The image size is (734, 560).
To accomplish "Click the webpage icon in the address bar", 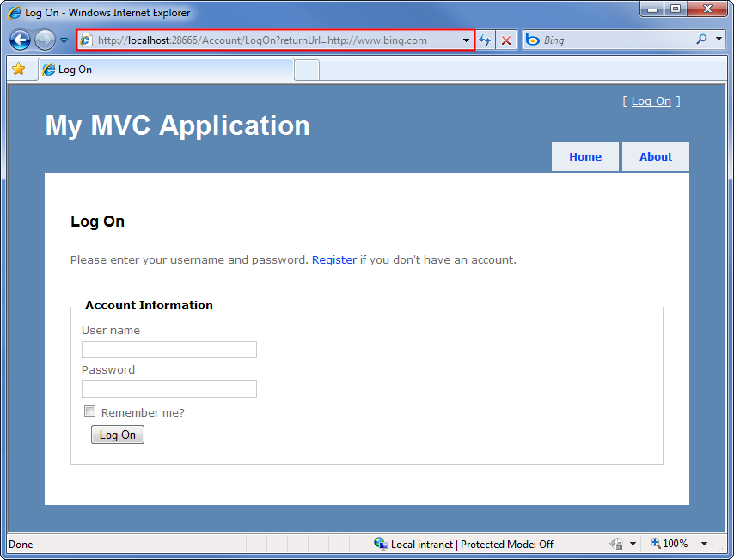I will pos(87,40).
